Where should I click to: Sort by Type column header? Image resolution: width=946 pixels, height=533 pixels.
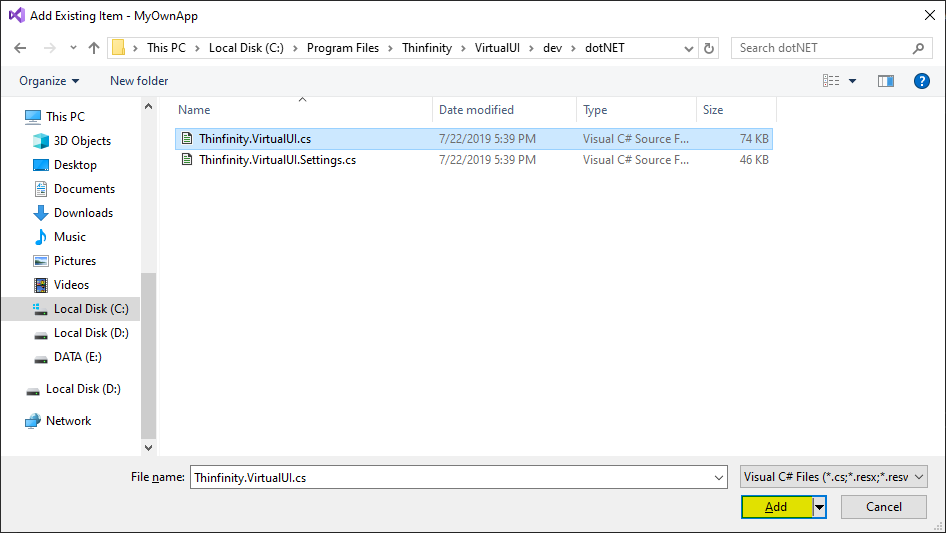595,110
